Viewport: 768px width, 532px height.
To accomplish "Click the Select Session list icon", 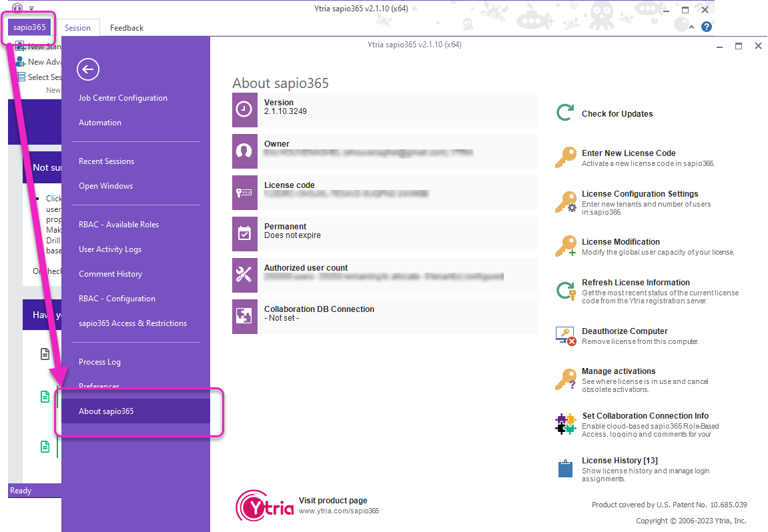I will (21, 77).
